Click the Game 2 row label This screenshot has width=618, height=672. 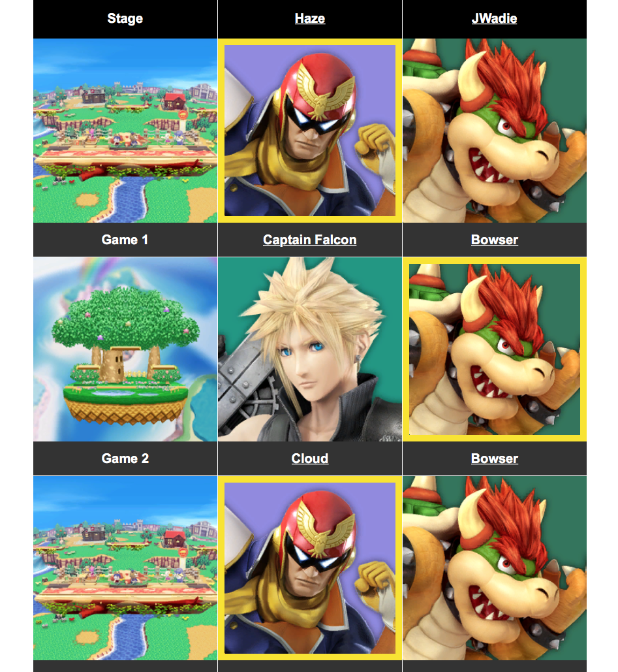(125, 458)
